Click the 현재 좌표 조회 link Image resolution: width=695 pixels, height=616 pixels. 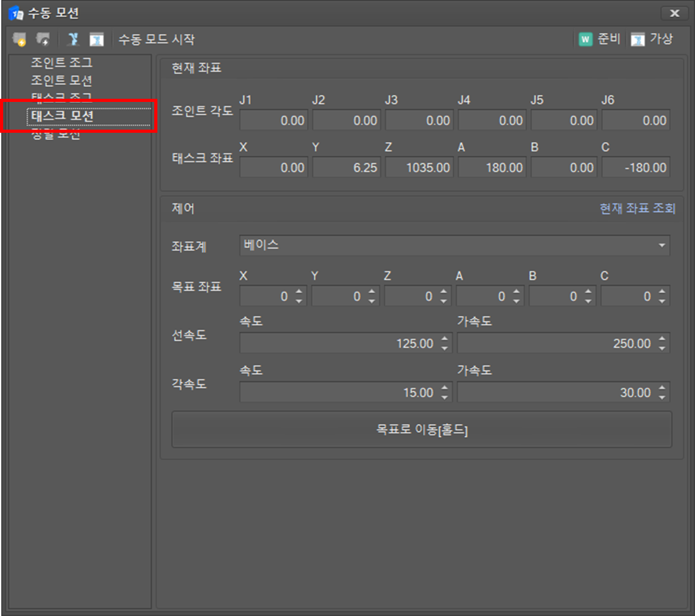click(x=637, y=209)
